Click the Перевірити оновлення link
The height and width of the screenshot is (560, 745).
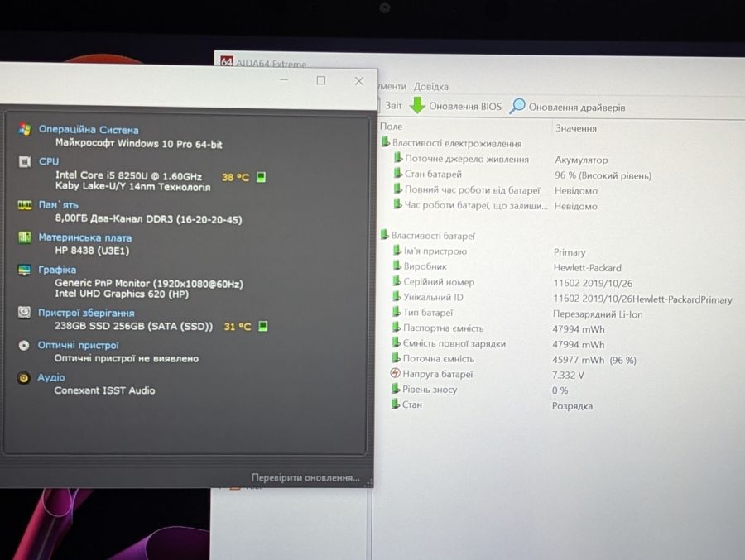pos(305,477)
